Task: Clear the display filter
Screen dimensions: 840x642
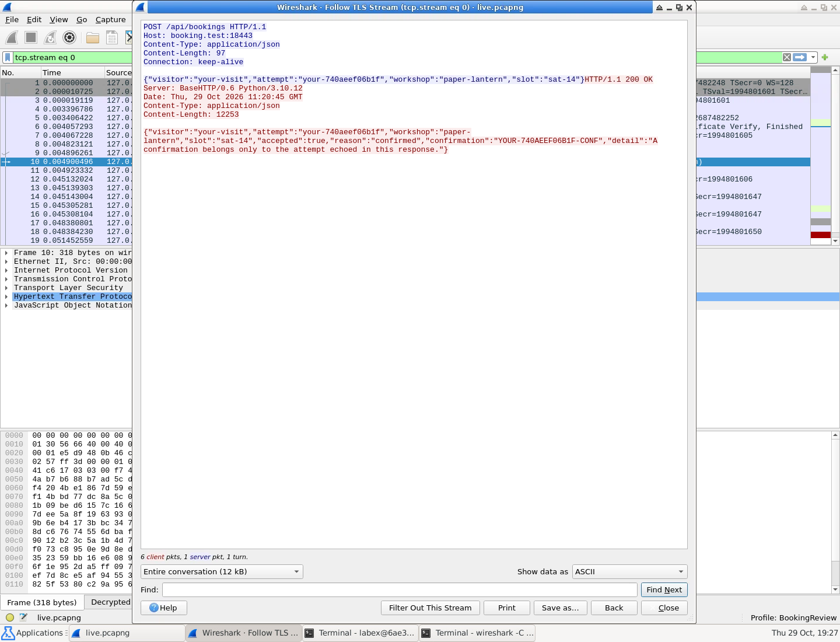Action: tap(787, 57)
